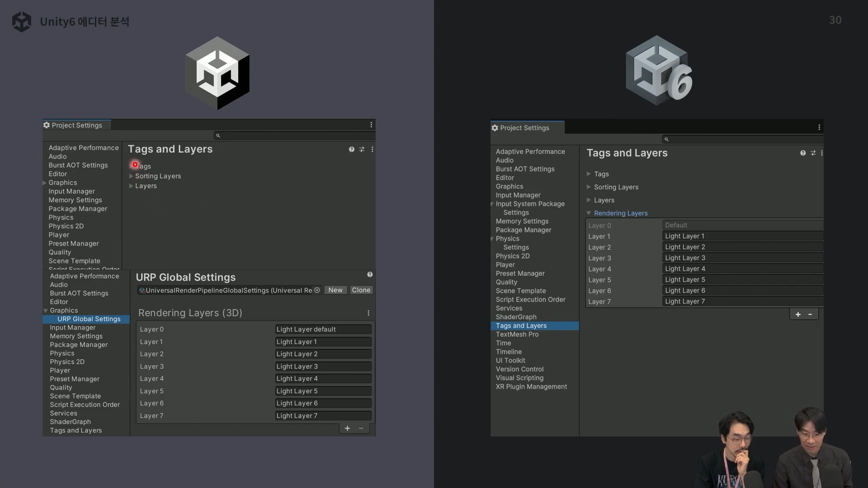Click object picker circle beside UniversalRenderPipelineGlobalSettings field
868x488 pixels.
click(317, 290)
